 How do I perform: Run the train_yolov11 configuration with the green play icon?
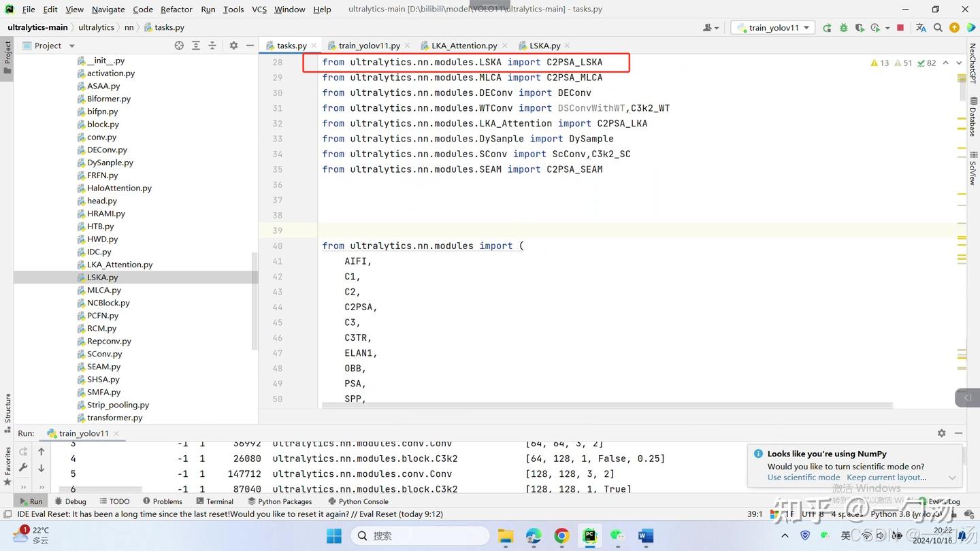tap(826, 27)
